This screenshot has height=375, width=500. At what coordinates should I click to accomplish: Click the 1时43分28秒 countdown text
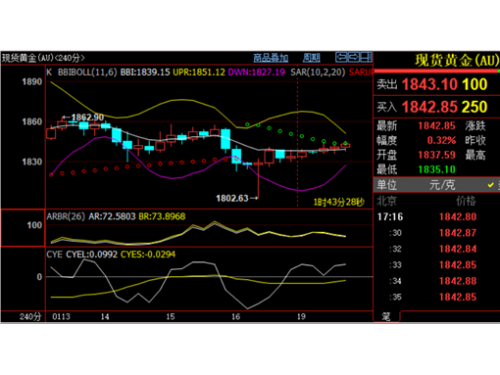coord(339,202)
